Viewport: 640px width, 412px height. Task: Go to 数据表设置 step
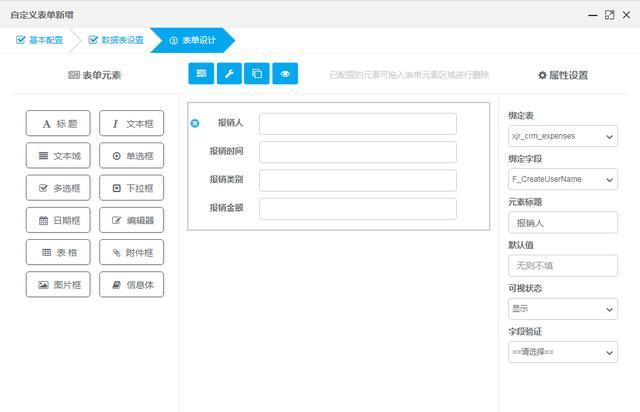point(116,40)
